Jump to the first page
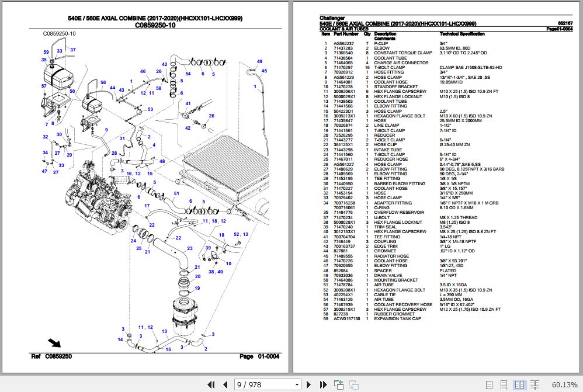The image size is (583, 392). (211, 384)
